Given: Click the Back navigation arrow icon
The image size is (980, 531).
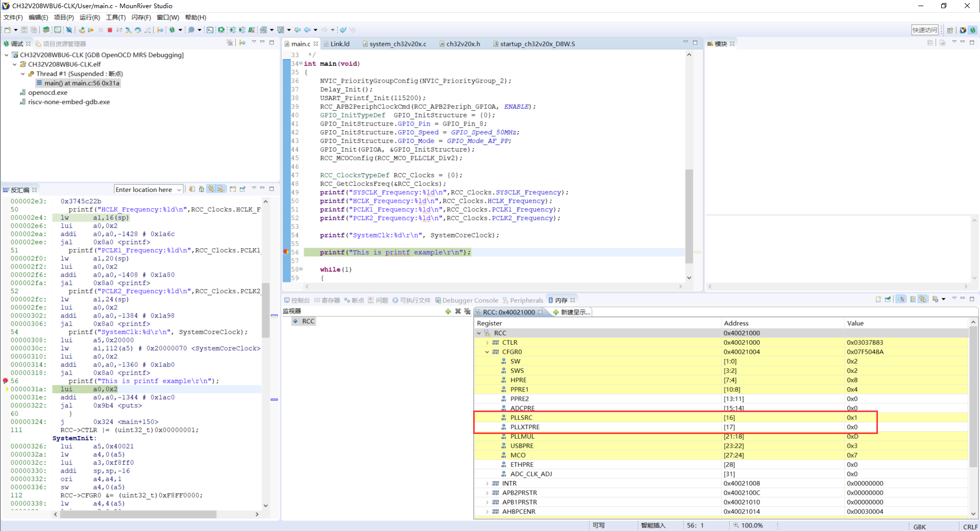Looking at the screenshot, I should pos(307,30).
